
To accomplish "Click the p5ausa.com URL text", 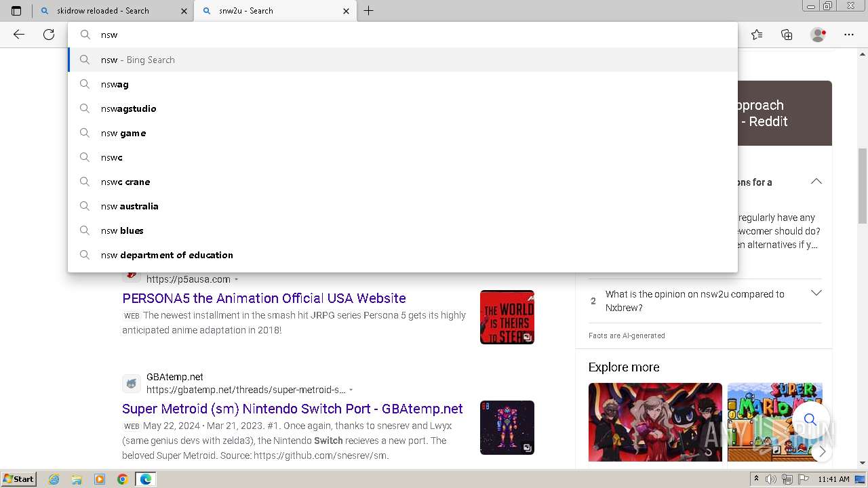I will [x=189, y=279].
